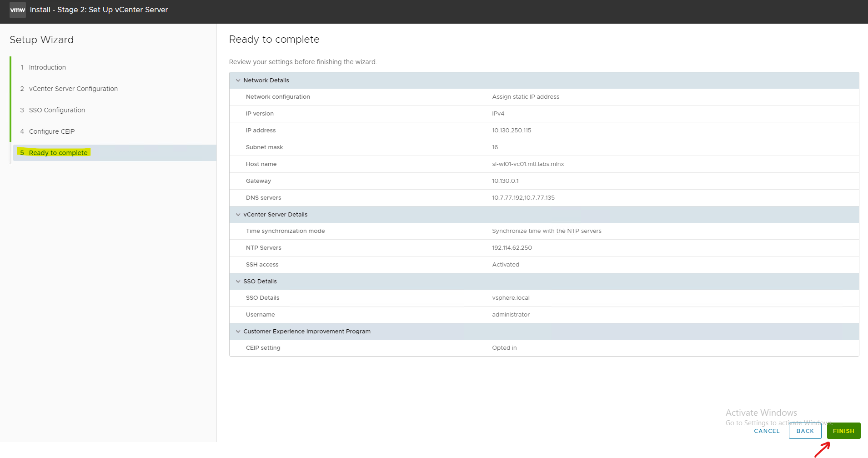Click the Install - Stage 2 window title
The image size is (868, 458).
tap(99, 10)
